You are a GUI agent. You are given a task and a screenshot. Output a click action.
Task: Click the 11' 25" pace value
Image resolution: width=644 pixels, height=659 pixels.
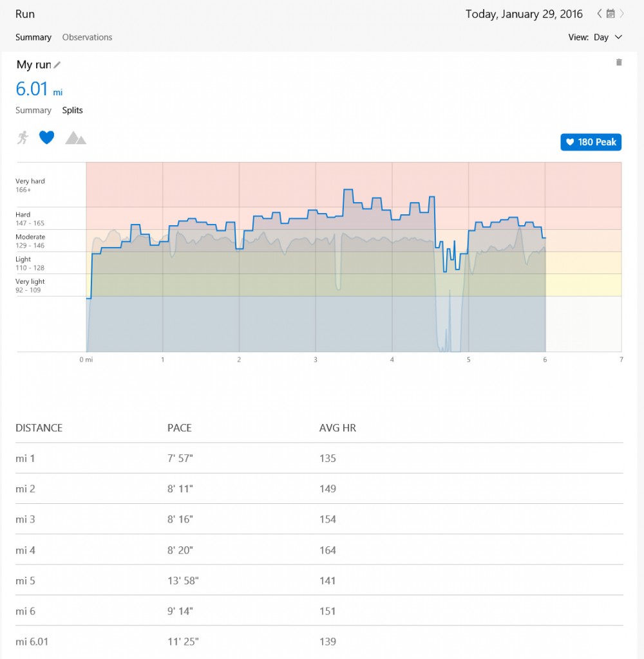(x=183, y=642)
